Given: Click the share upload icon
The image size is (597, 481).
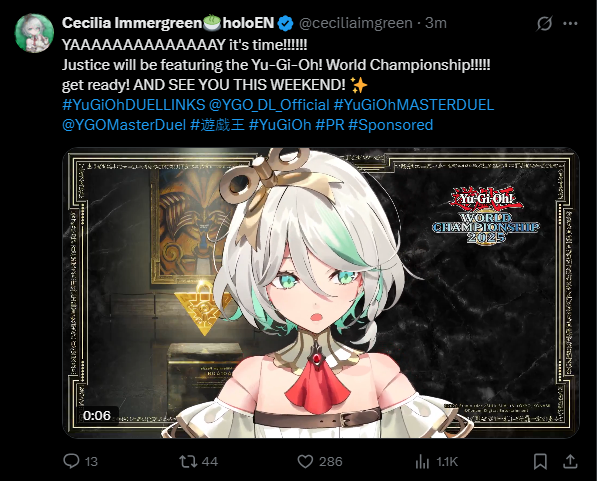Looking at the screenshot, I should pos(570,462).
